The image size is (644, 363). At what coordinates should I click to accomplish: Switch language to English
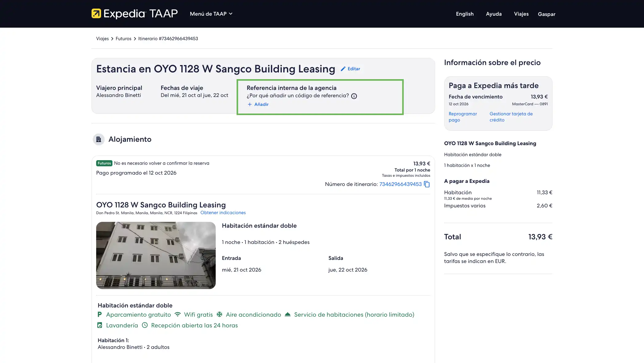point(465,14)
